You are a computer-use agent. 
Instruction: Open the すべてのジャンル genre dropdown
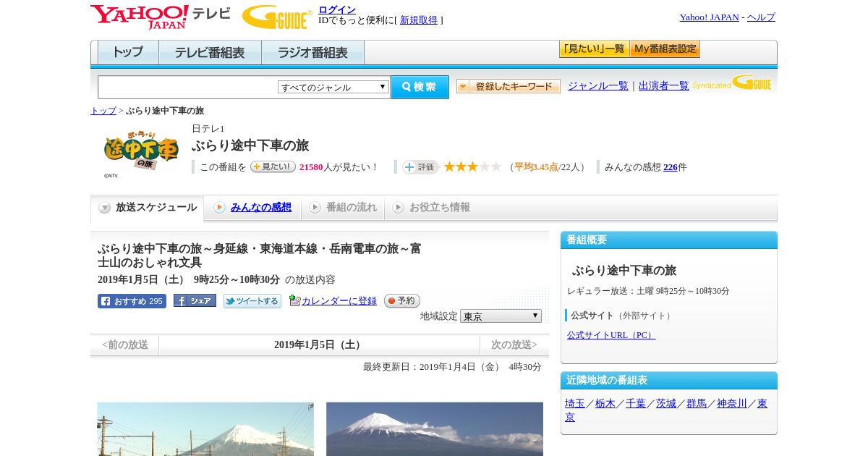click(333, 87)
